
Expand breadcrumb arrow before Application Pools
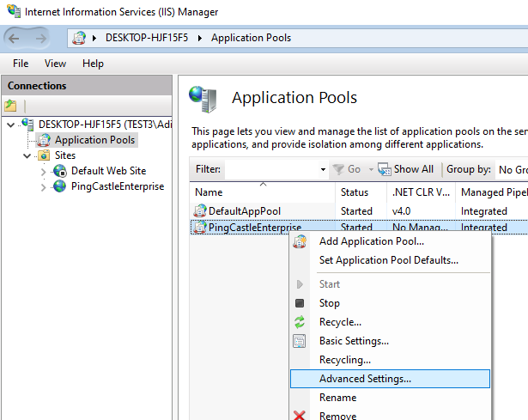tap(200, 38)
